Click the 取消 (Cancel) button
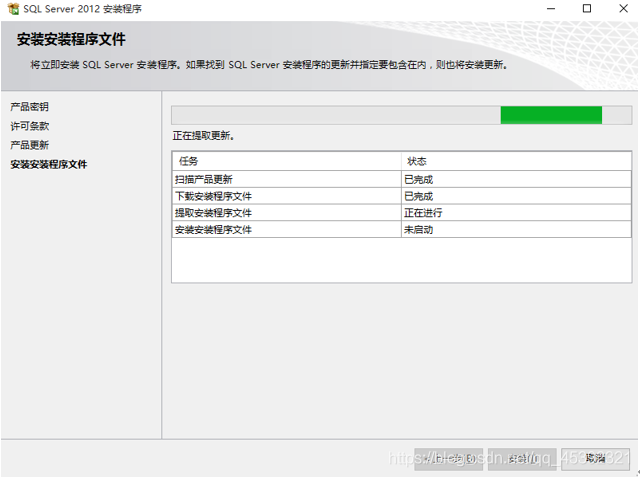Image resolution: width=640 pixels, height=477 pixels. [x=595, y=459]
